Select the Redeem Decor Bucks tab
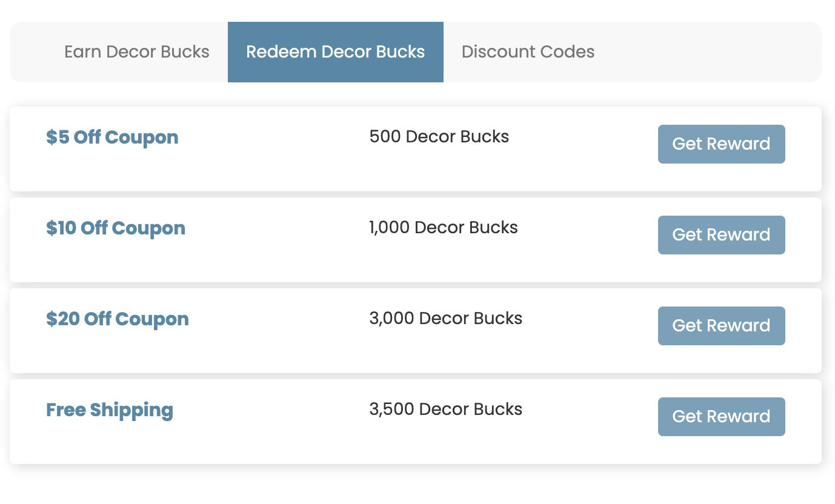 tap(335, 52)
